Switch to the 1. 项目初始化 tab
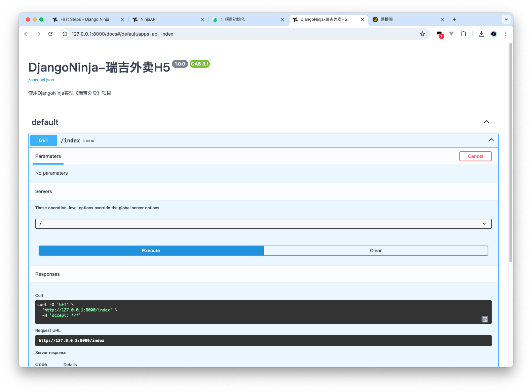The width and height of the screenshot is (532, 392). click(233, 19)
